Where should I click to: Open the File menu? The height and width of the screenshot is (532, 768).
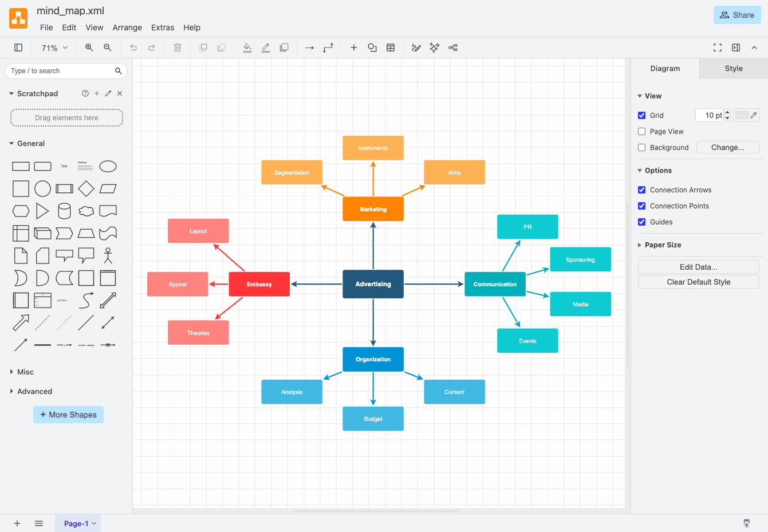(46, 27)
